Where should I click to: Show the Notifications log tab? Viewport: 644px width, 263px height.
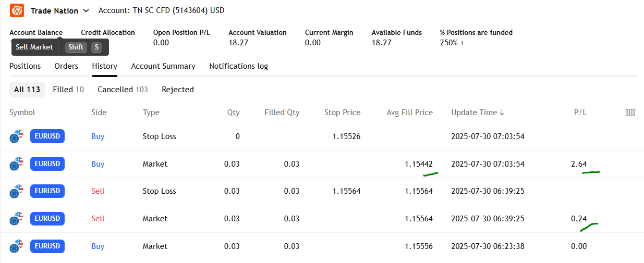tap(238, 66)
